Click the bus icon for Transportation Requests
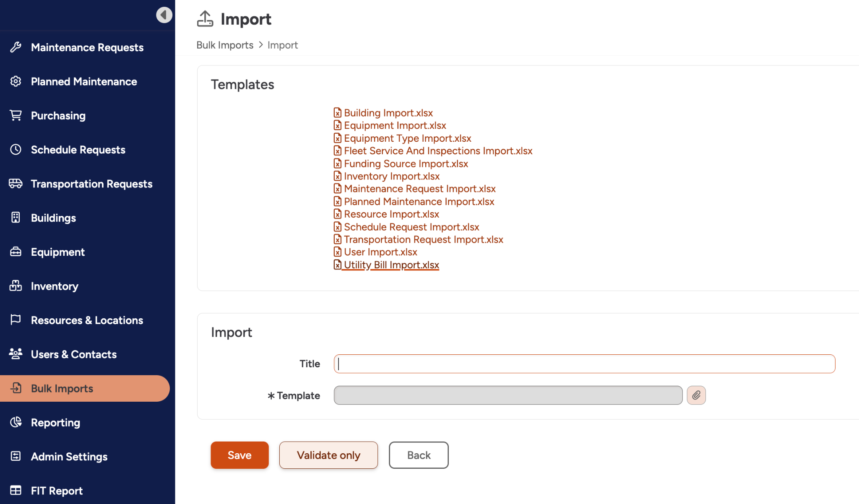Screen dimensions: 859x504 click(16, 184)
